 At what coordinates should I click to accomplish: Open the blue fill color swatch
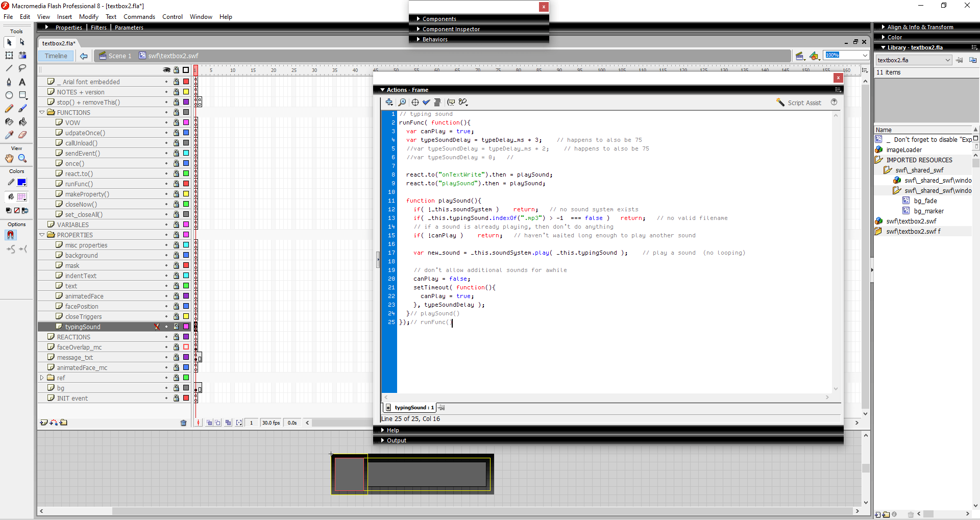[x=22, y=182]
